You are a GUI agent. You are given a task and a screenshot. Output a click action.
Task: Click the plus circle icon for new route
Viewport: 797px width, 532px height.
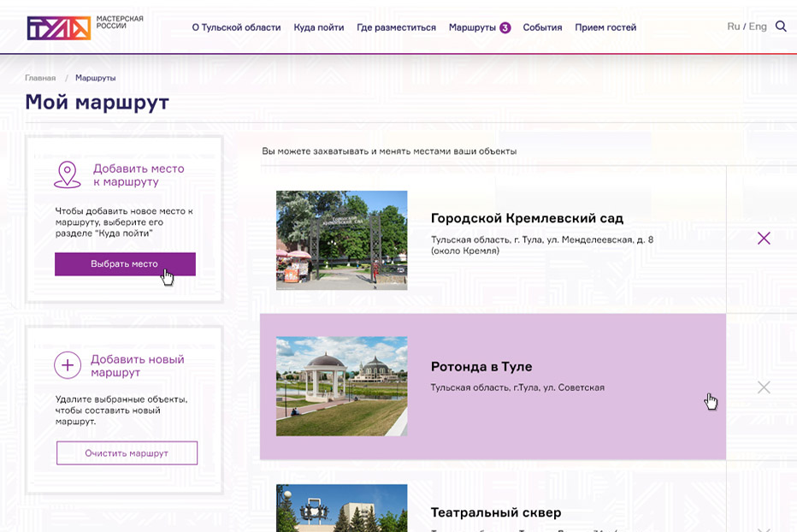pos(68,365)
